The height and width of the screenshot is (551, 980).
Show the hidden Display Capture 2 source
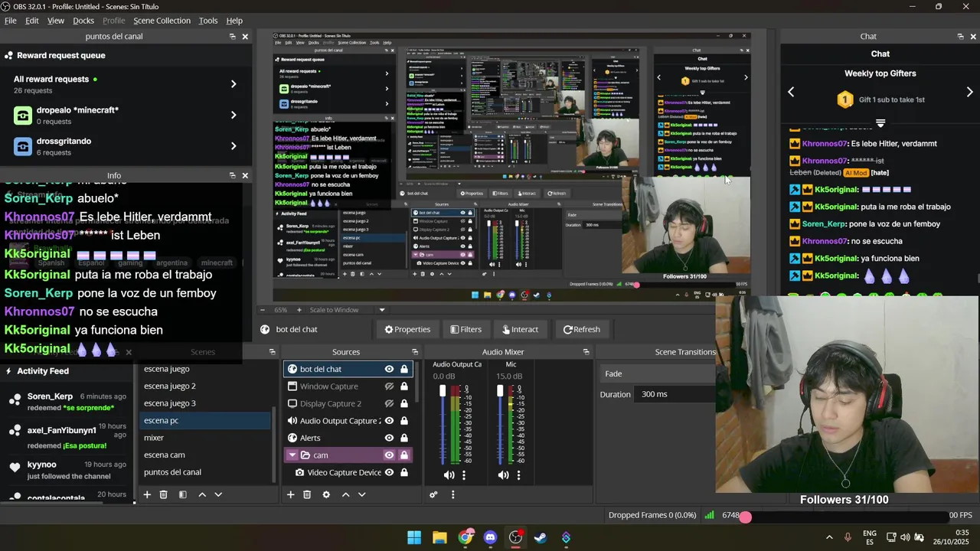(x=389, y=404)
